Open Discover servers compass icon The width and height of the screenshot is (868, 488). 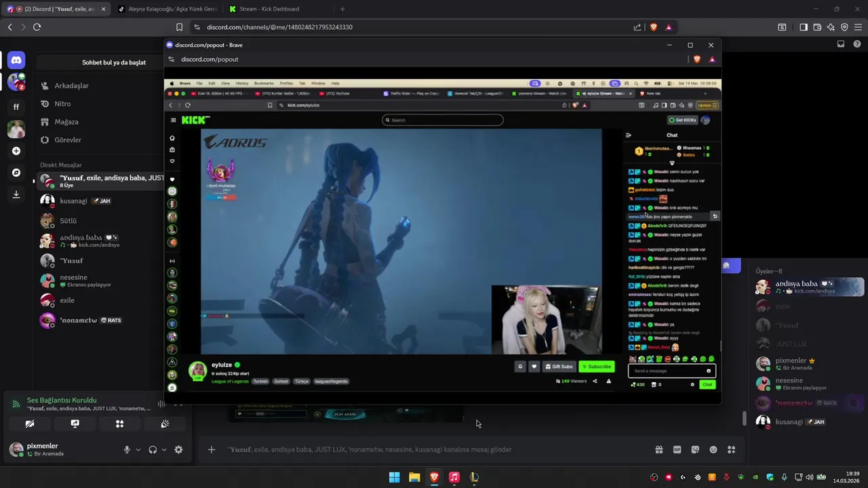coord(16,172)
